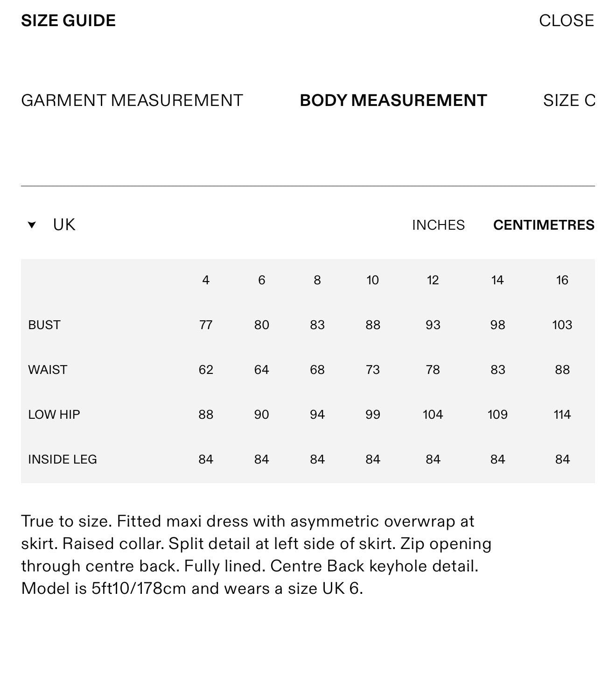616x676 pixels.
Task: Click the size 4 column header
Action: coord(206,280)
